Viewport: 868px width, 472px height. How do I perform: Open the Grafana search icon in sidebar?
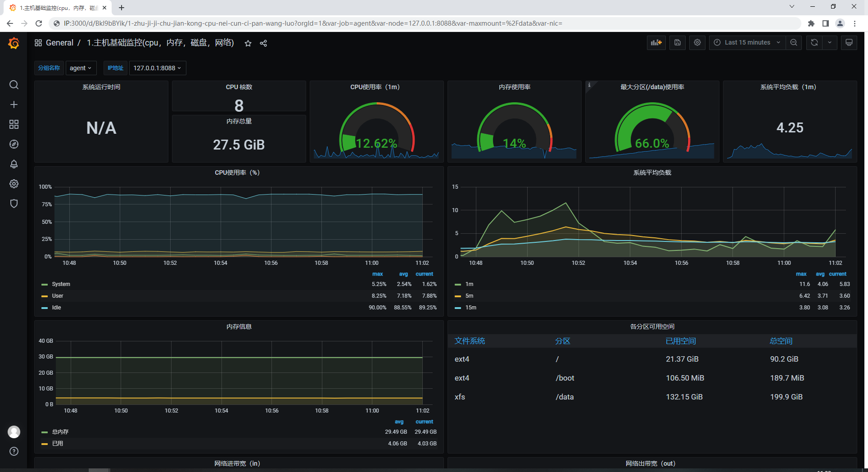pyautogui.click(x=14, y=85)
